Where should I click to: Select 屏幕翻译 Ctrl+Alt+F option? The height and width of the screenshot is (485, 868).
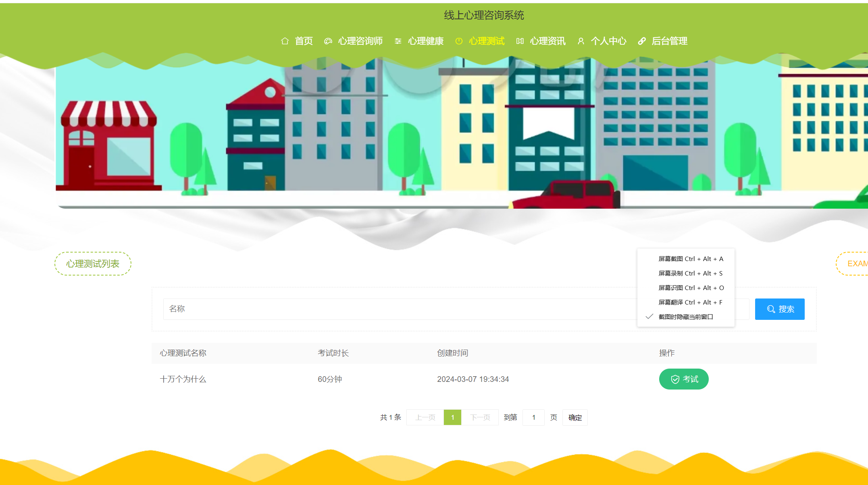coord(690,303)
